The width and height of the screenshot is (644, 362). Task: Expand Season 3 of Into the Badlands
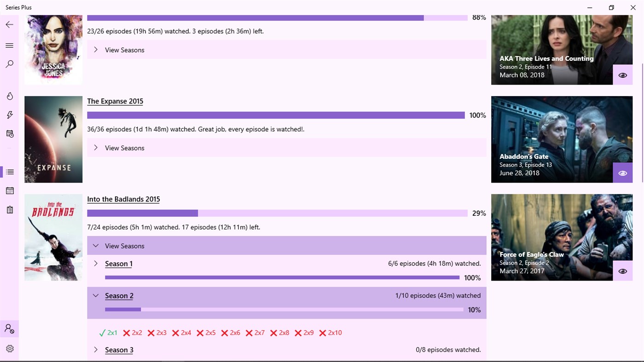[96, 350]
